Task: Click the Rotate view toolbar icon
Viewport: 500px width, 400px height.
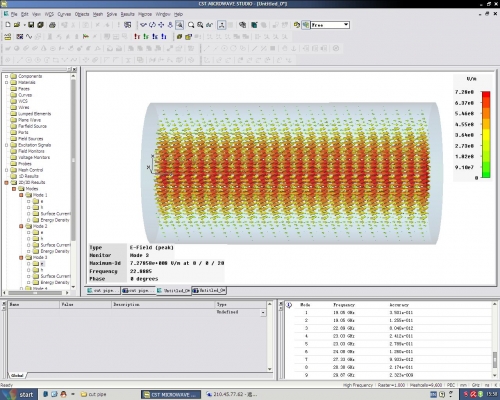Action: point(152,25)
